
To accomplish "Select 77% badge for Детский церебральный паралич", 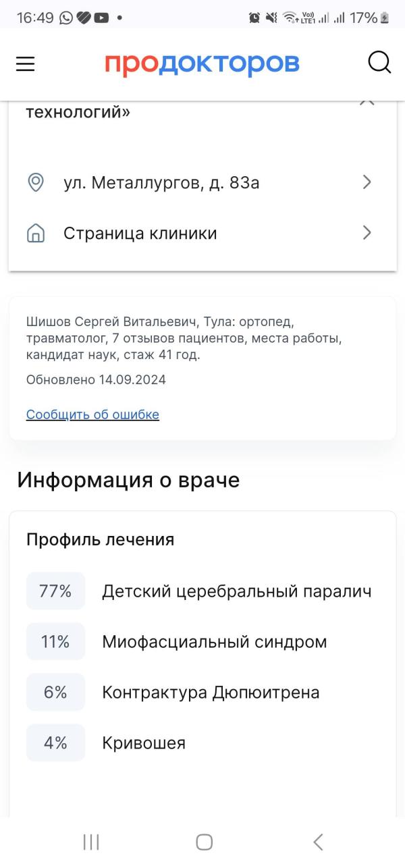I will [x=55, y=591].
